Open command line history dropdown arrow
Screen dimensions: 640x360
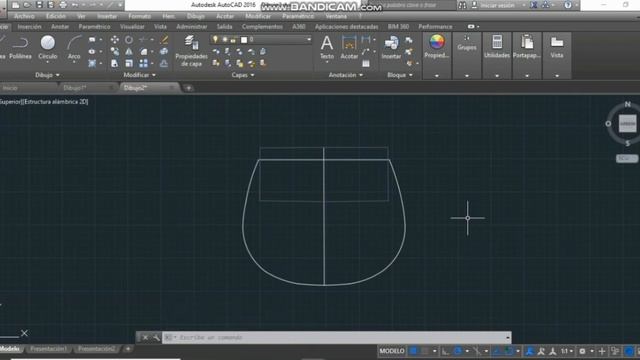(507, 338)
